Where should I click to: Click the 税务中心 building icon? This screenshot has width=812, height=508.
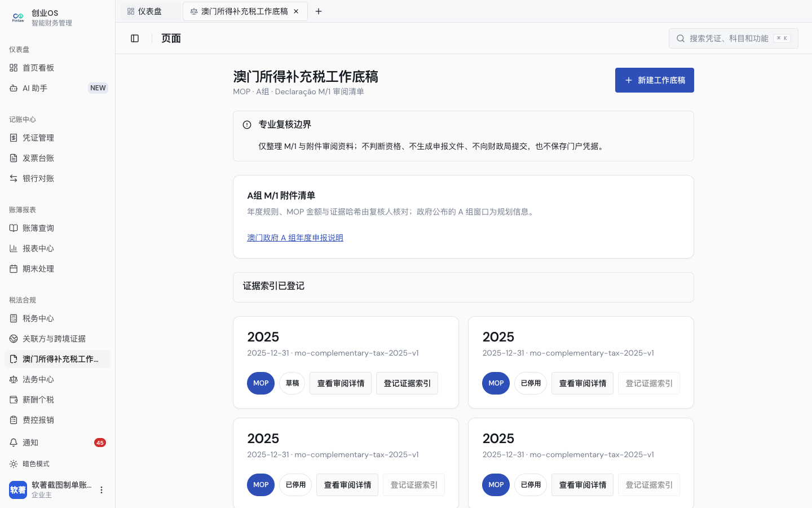click(x=14, y=318)
